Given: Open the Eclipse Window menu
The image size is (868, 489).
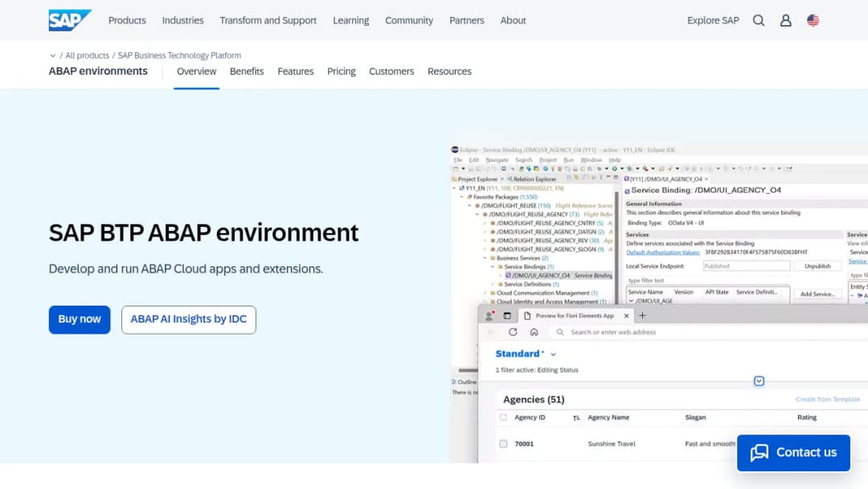Looking at the screenshot, I should (x=591, y=160).
